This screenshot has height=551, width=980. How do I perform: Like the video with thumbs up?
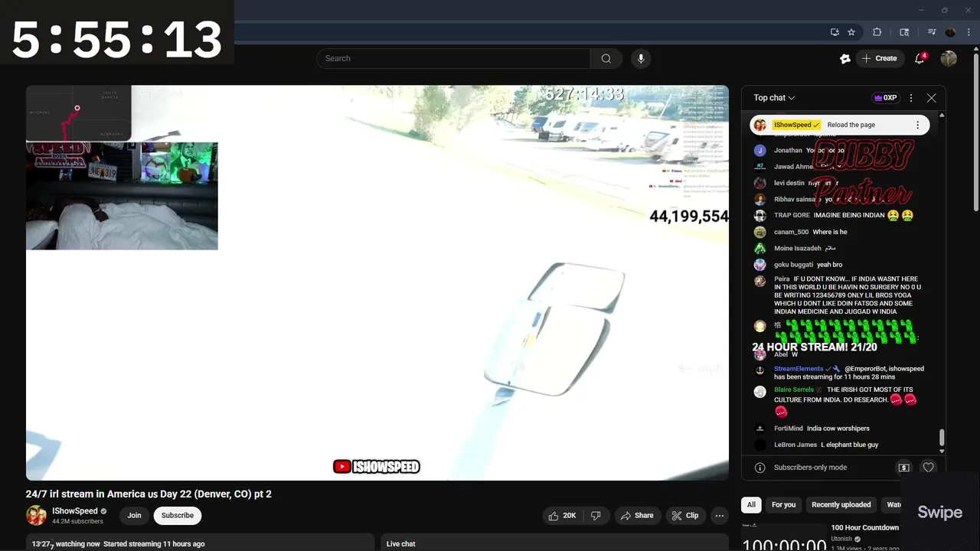click(x=562, y=516)
